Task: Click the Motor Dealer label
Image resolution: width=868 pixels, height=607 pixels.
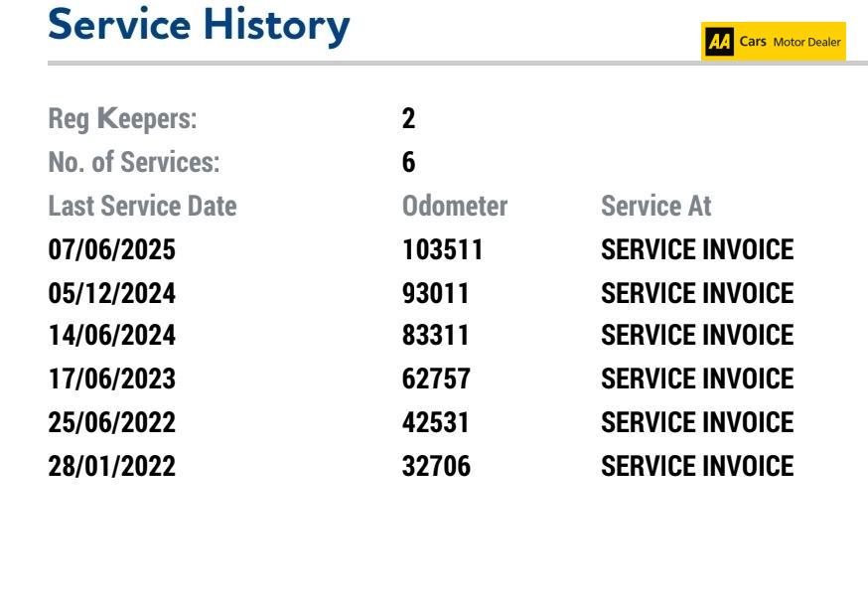Action: coord(806,42)
